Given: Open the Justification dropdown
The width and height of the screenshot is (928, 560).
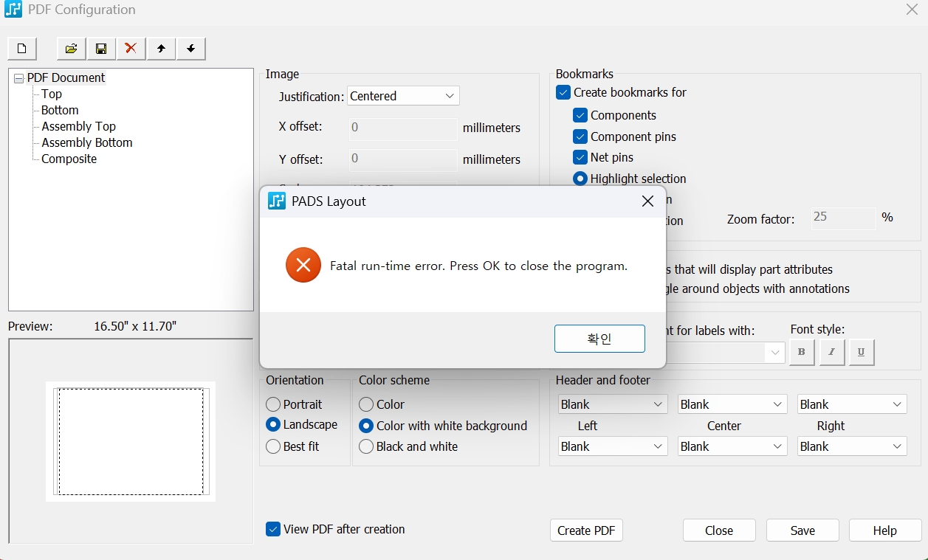Looking at the screenshot, I should pyautogui.click(x=403, y=96).
